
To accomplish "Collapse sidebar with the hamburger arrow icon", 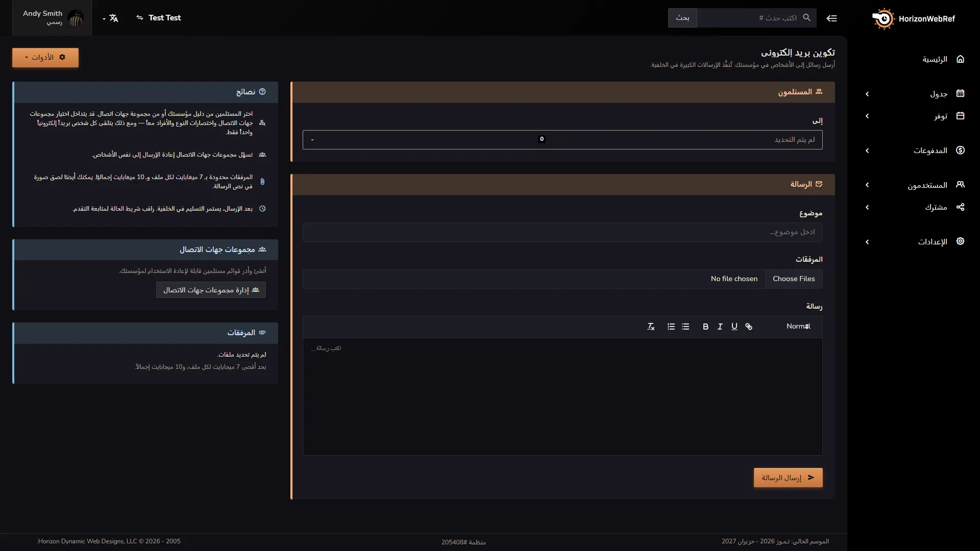I will [x=831, y=18].
